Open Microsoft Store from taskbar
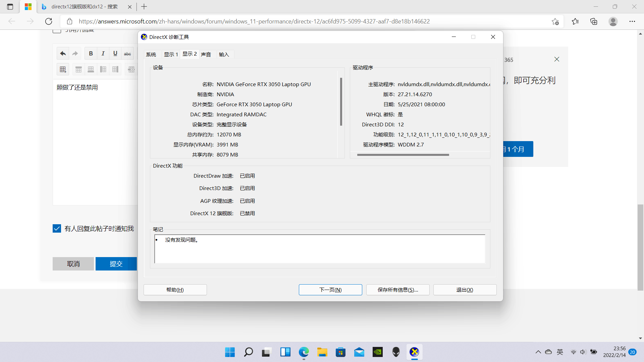 (x=340, y=352)
